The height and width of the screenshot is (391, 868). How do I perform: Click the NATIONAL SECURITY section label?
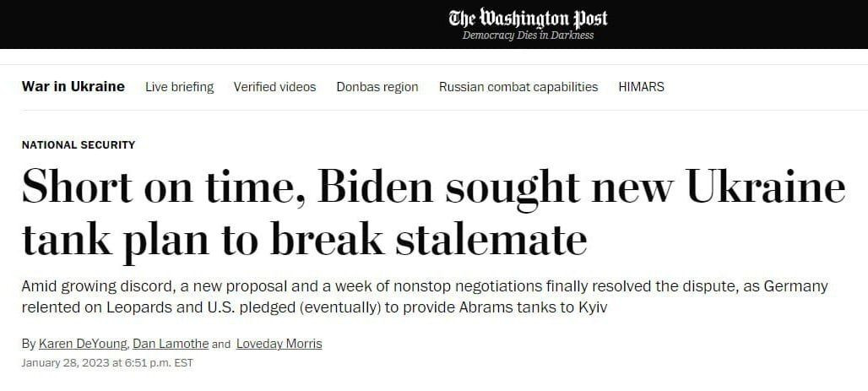[x=79, y=144]
